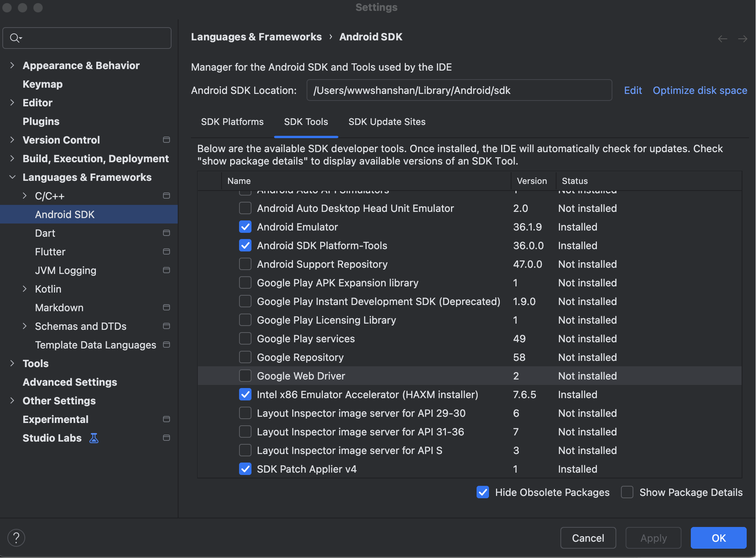Screen dimensions: 756x558
Task: Expand the Kotlin node
Action: (24, 289)
